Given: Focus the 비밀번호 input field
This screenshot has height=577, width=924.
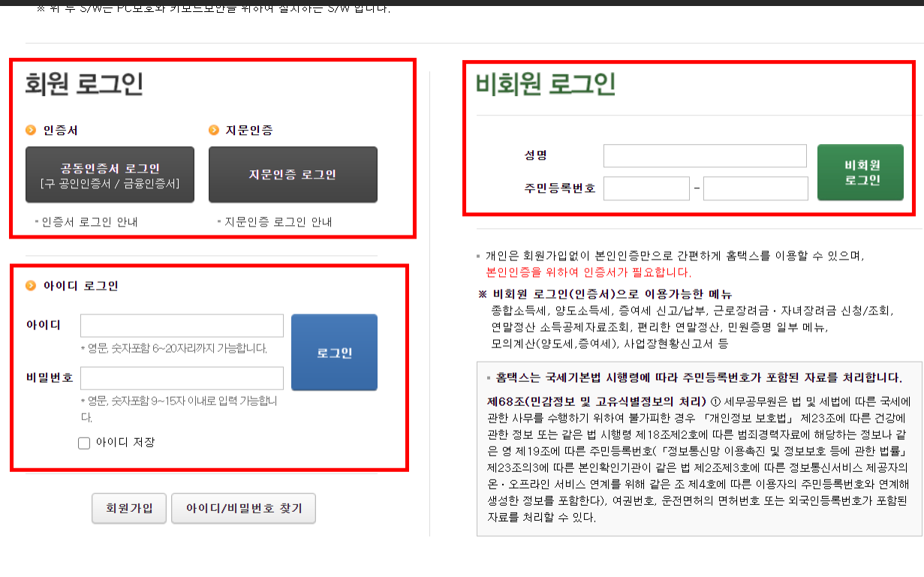Looking at the screenshot, I should (x=182, y=378).
